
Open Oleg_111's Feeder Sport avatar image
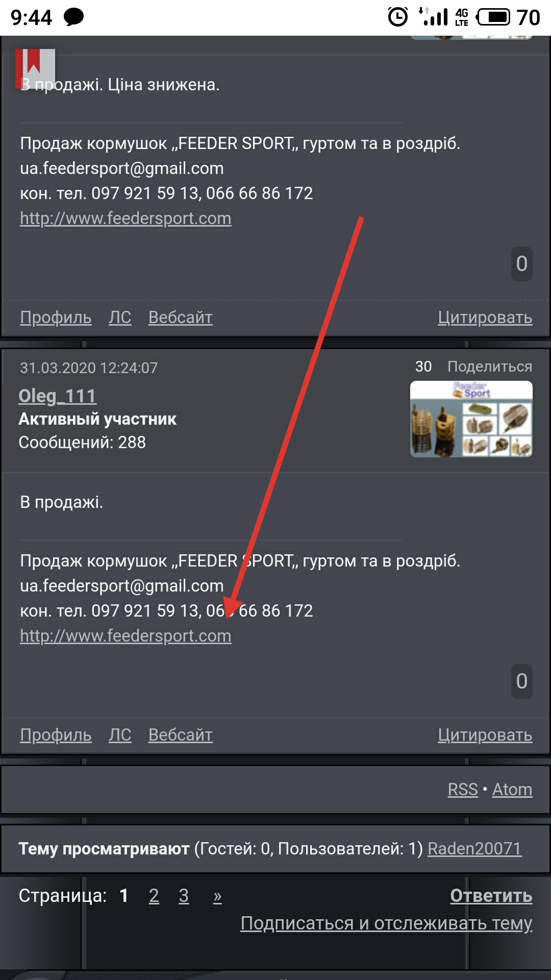tap(471, 419)
